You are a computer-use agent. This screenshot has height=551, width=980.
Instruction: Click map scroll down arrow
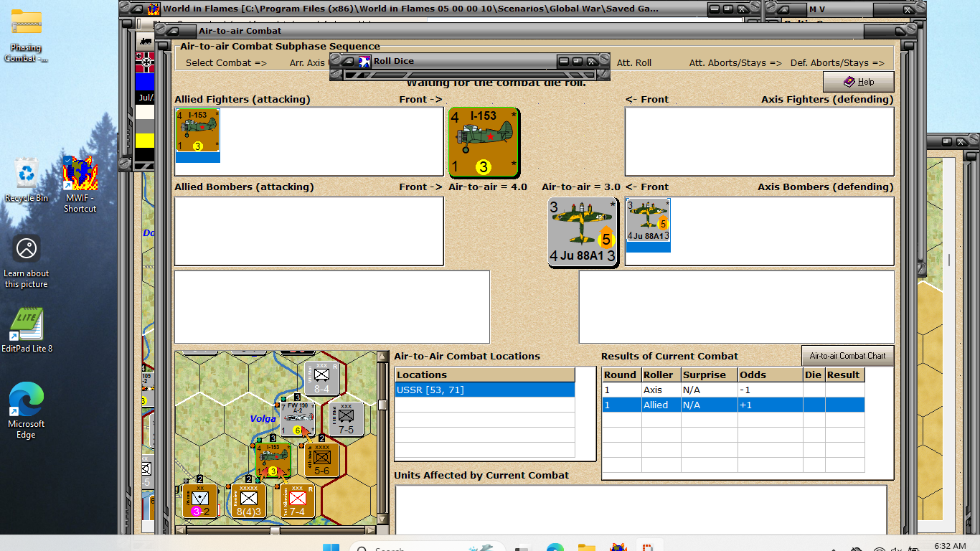tap(382, 519)
